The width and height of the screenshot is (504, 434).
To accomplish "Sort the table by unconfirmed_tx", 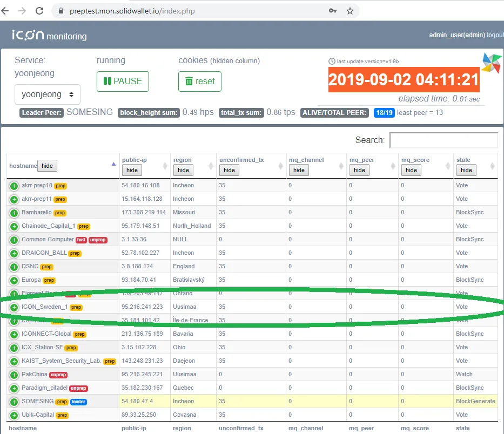I will point(280,166).
